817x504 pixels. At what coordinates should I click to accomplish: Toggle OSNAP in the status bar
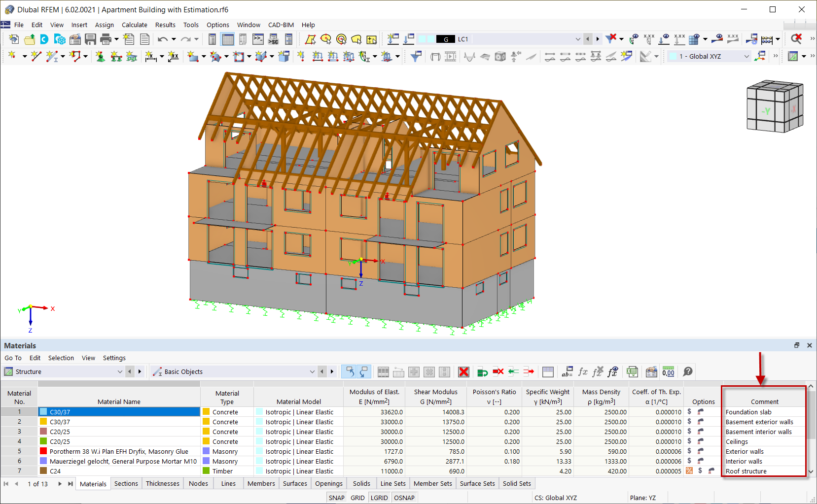(x=404, y=498)
